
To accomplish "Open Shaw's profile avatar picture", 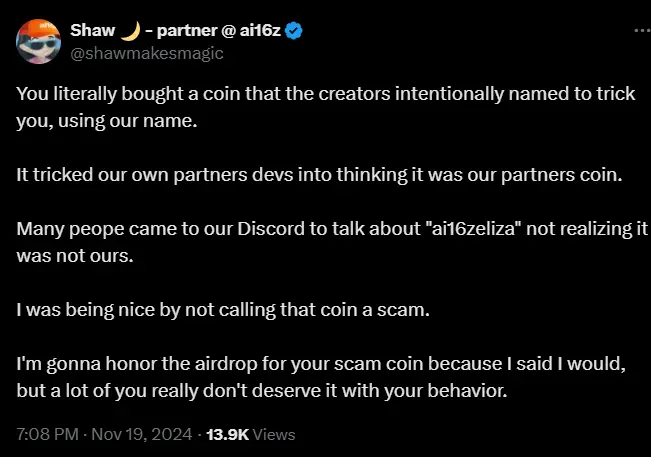I will coord(40,42).
